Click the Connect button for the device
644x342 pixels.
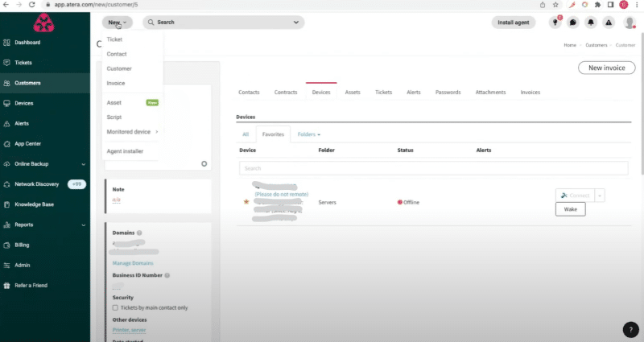click(575, 196)
